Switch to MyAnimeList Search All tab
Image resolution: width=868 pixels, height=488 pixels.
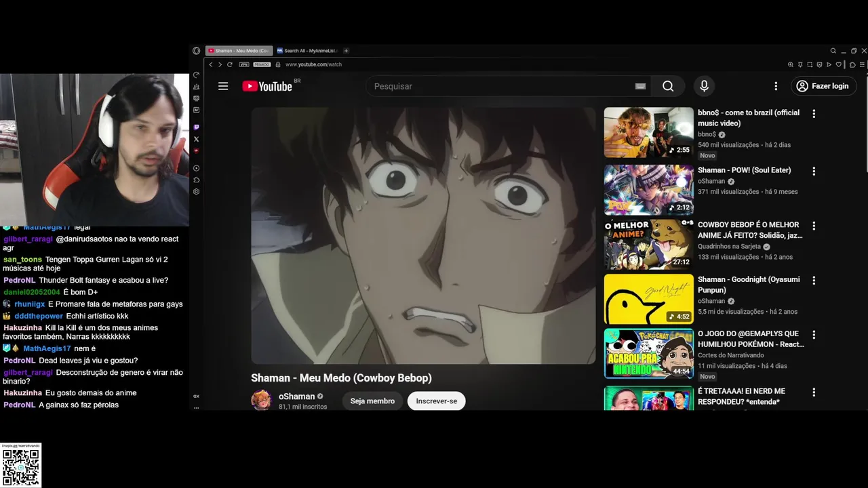click(307, 51)
